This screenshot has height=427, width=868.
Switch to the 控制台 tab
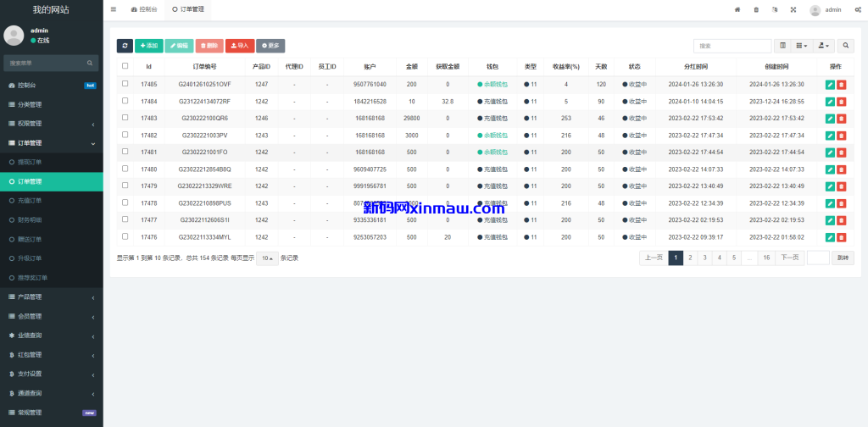pyautogui.click(x=144, y=9)
